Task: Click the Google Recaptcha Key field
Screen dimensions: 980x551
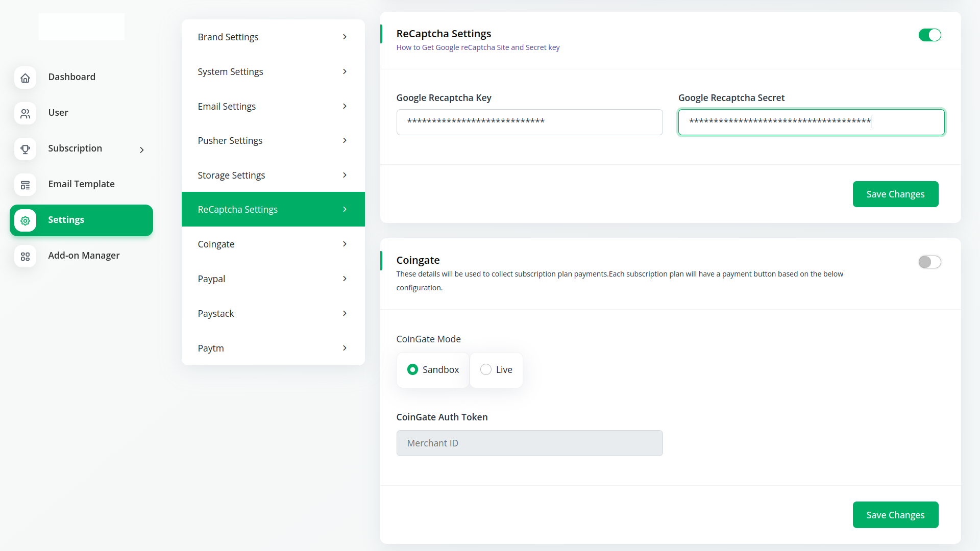Action: coord(529,122)
